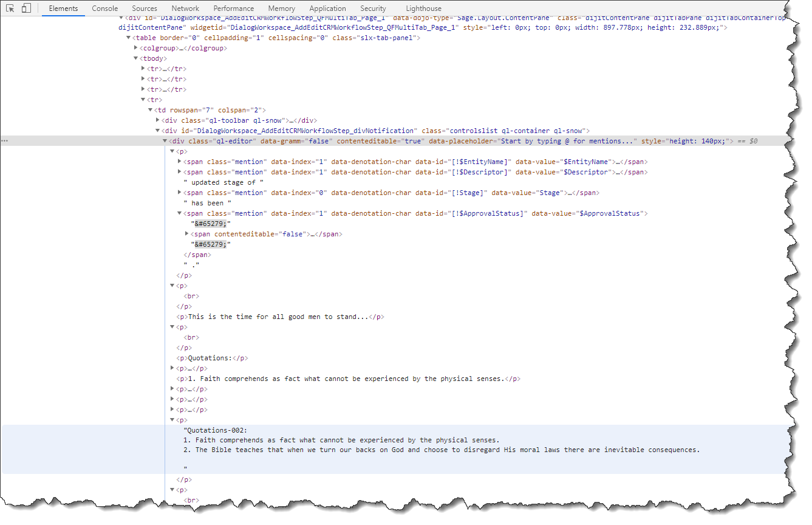The height and width of the screenshot is (525, 812).
Task: Select the "Quotations:" paragraph node
Action: click(213, 358)
